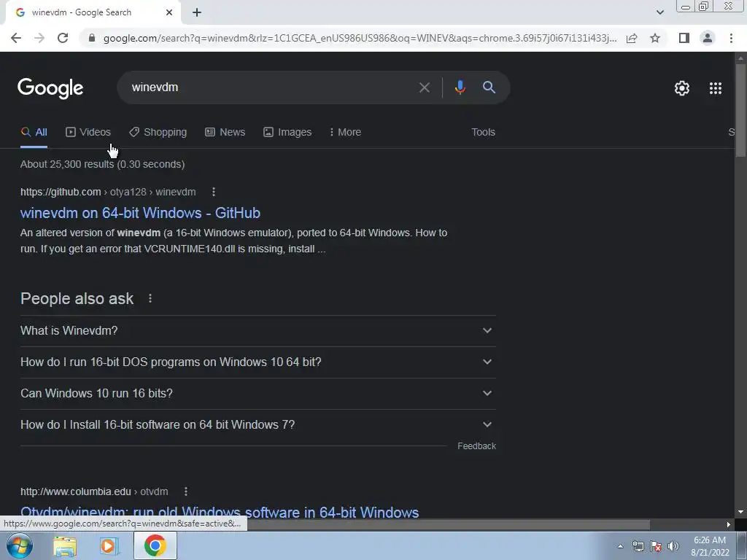Reload the page with the refresh icon
This screenshot has width=747, height=560.
point(63,38)
